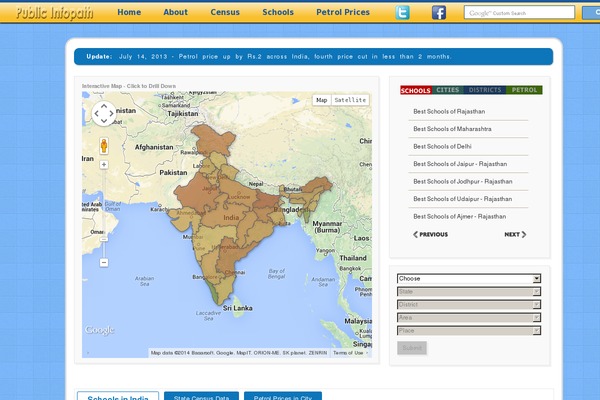Click the Google logo on the map

[x=99, y=330]
